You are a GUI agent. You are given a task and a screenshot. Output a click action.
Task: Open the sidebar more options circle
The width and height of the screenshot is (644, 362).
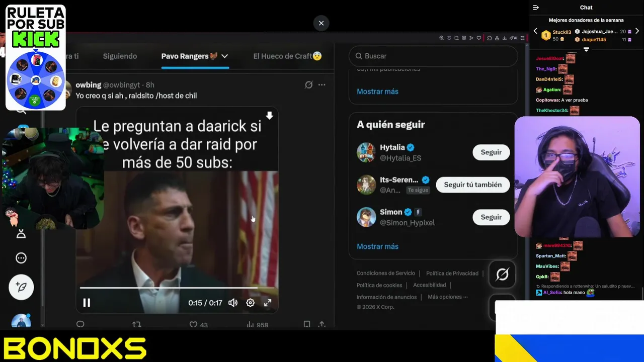point(21,258)
